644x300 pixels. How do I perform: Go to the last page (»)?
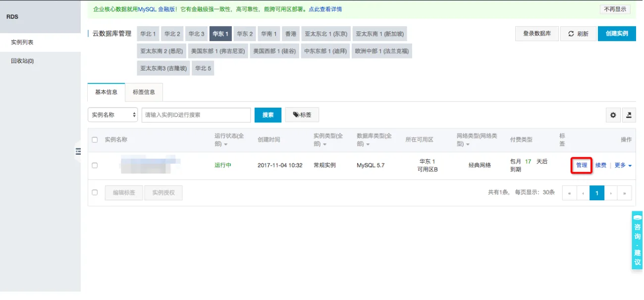625,193
